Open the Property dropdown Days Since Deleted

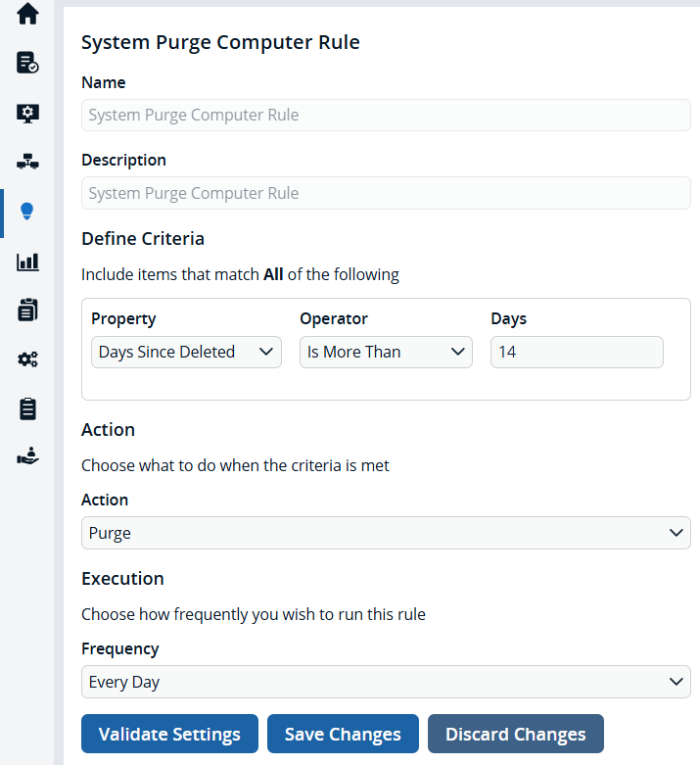[186, 352]
